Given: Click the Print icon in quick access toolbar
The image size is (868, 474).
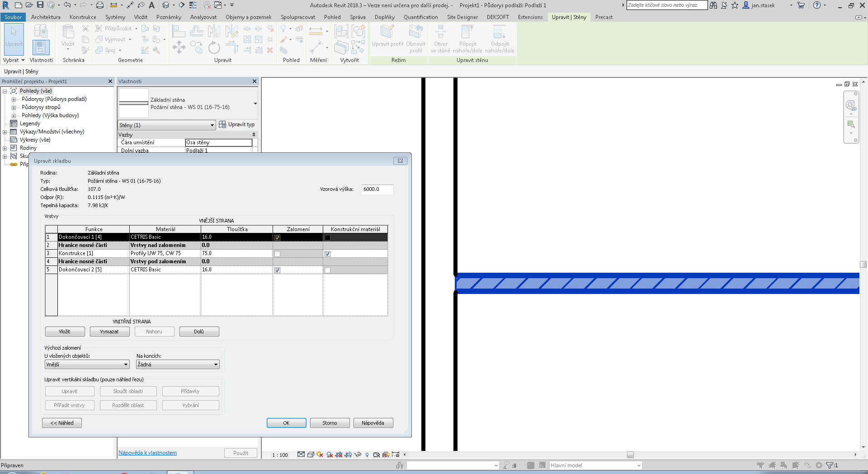Looking at the screenshot, I should (100, 5).
